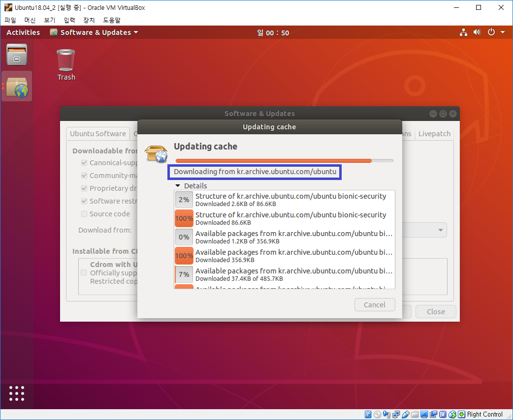This screenshot has width=513, height=420.
Task: Click the network adapters icon in the VirtualBox status bar
Action: coord(396,415)
